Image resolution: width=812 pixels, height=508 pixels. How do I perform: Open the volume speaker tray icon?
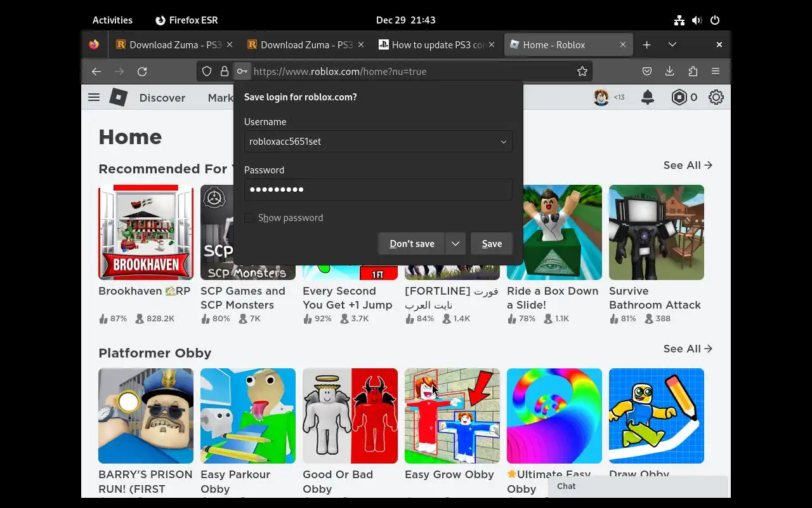697,20
